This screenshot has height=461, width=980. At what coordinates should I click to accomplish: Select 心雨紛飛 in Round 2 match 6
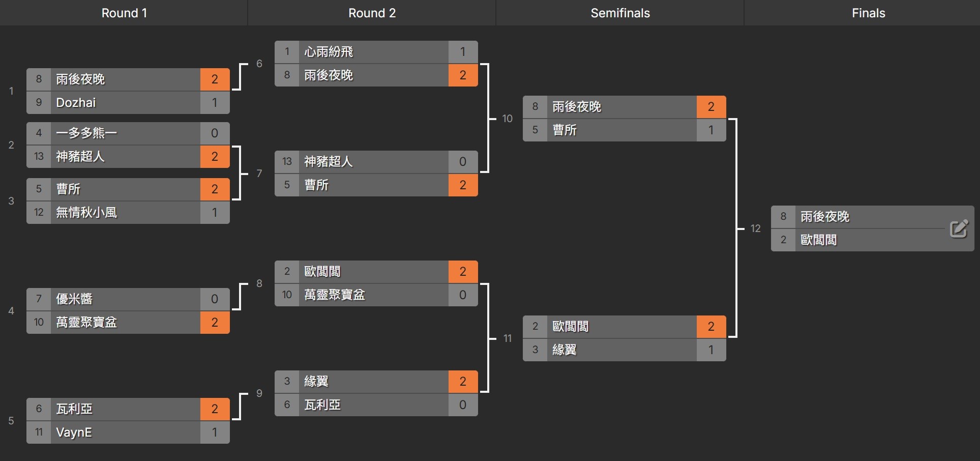(329, 52)
